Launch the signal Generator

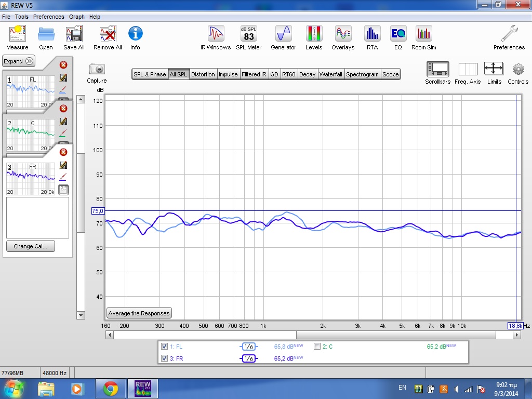(283, 34)
